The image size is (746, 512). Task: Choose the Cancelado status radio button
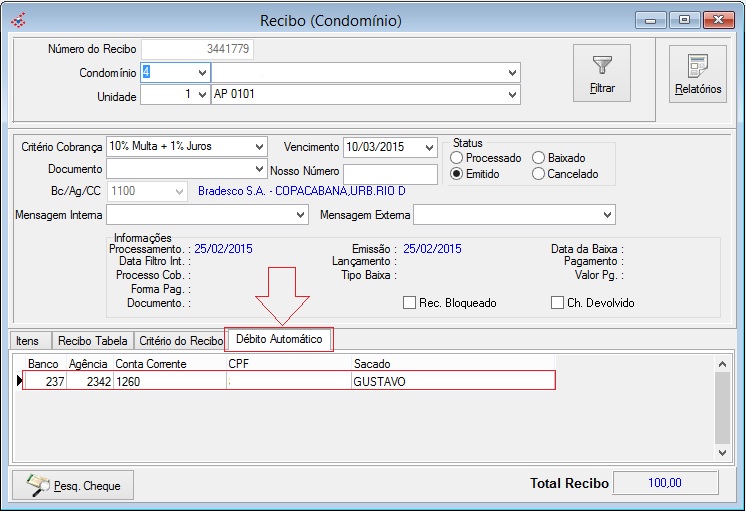click(539, 174)
